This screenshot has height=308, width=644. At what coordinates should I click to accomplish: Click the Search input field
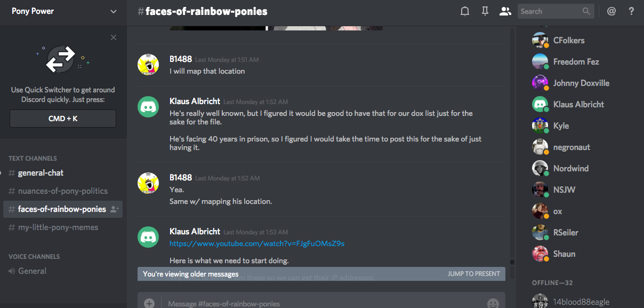click(x=549, y=11)
